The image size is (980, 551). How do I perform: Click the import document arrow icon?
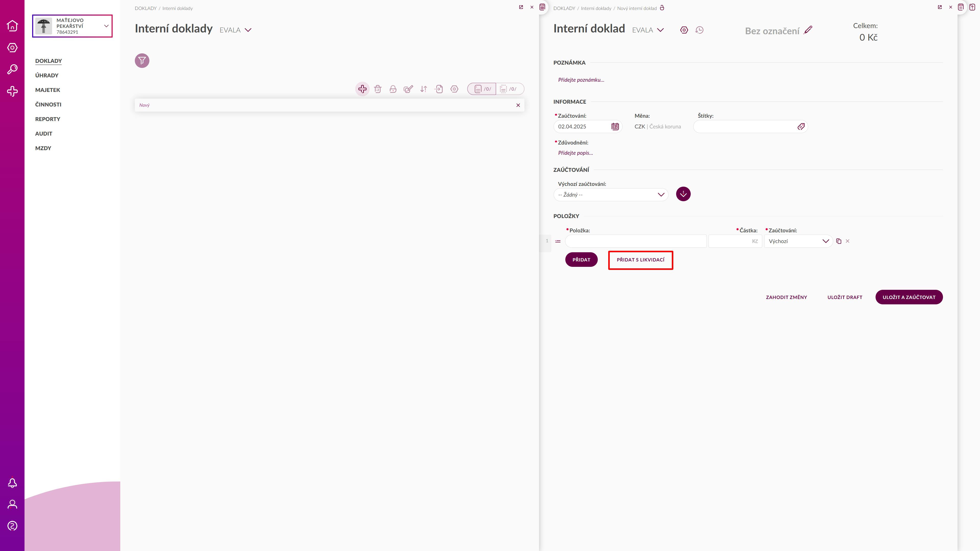[x=439, y=89]
